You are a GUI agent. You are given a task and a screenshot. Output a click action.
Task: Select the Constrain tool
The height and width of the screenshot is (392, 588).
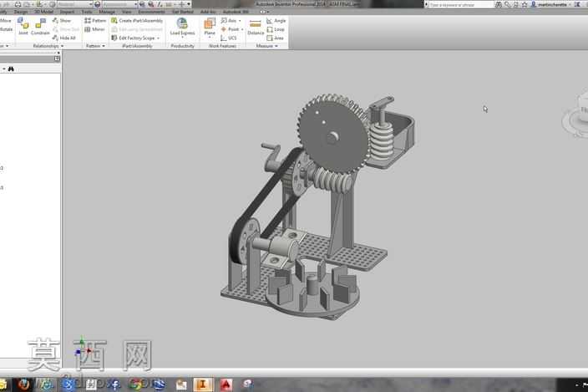coord(40,27)
